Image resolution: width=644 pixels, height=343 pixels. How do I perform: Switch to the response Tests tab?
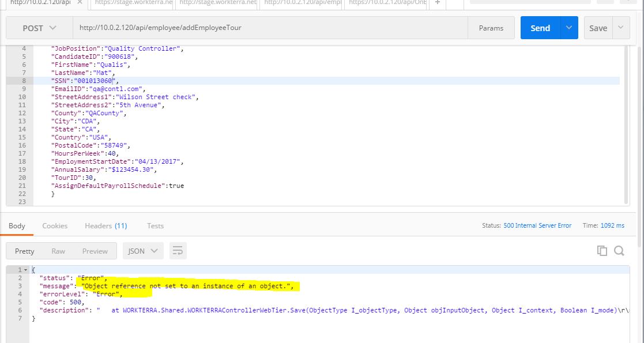coord(155,225)
